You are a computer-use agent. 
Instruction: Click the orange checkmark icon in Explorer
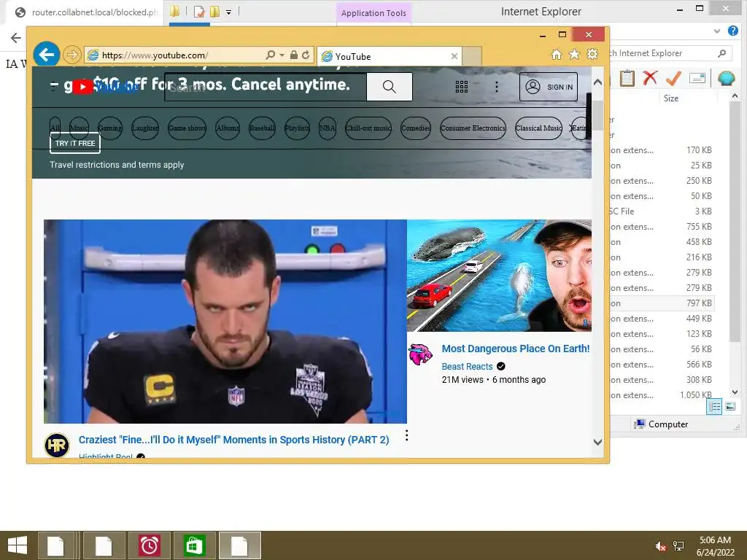tap(673, 78)
